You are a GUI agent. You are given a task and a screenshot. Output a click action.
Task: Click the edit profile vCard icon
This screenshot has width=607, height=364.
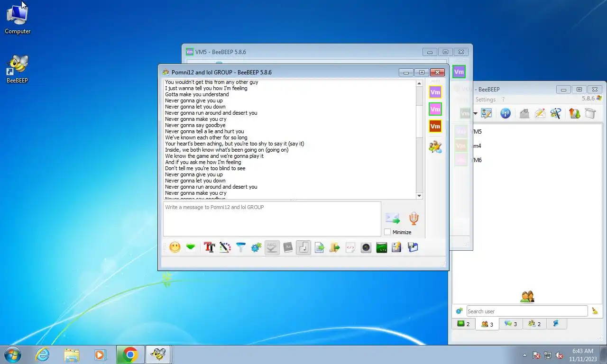point(486,113)
